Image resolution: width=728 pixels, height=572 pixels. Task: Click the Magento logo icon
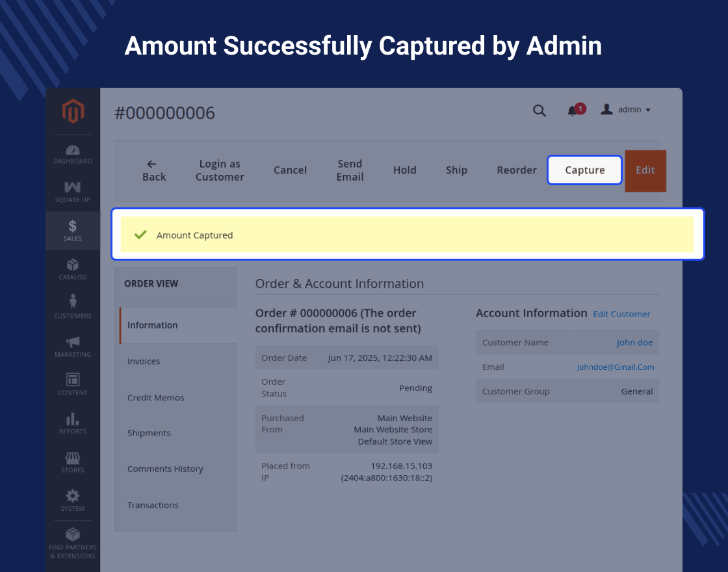[x=73, y=111]
